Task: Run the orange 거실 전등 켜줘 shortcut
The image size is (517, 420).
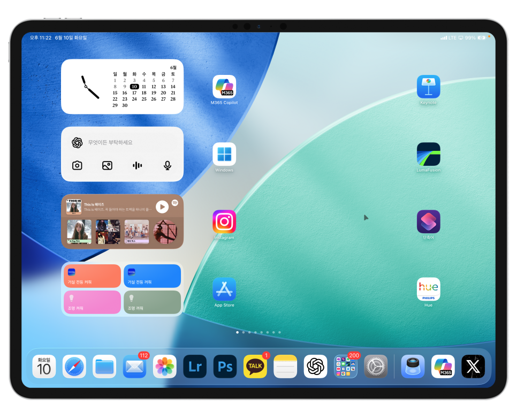Action: [92, 276]
